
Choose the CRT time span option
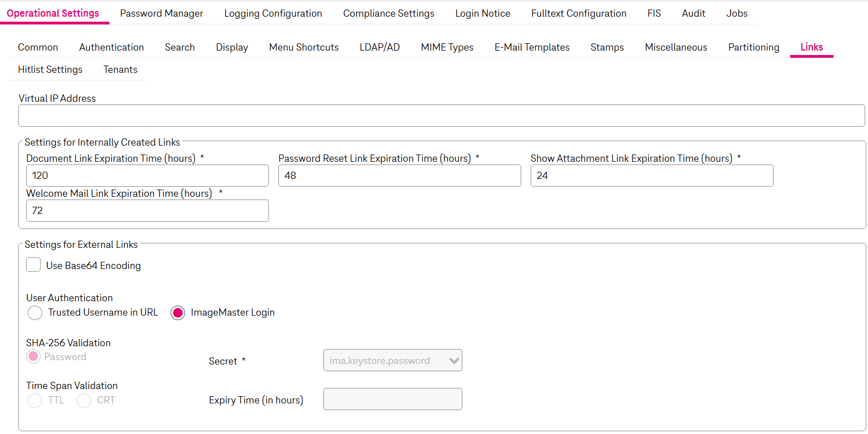coord(84,401)
